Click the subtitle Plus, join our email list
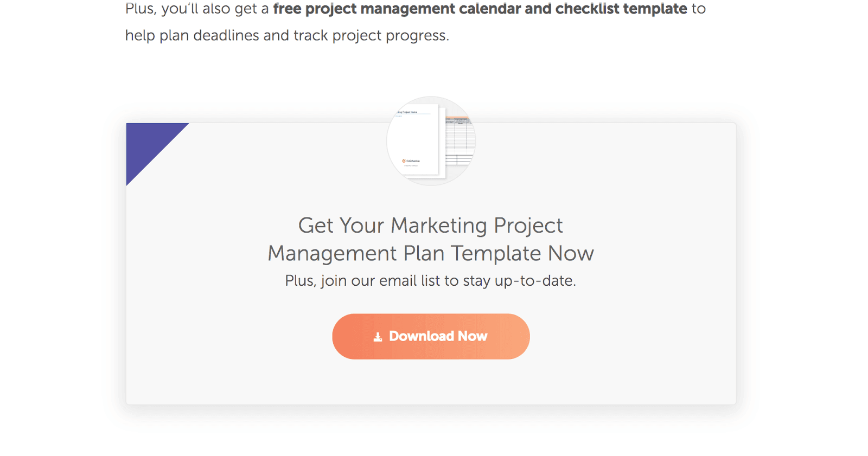 [x=430, y=280]
